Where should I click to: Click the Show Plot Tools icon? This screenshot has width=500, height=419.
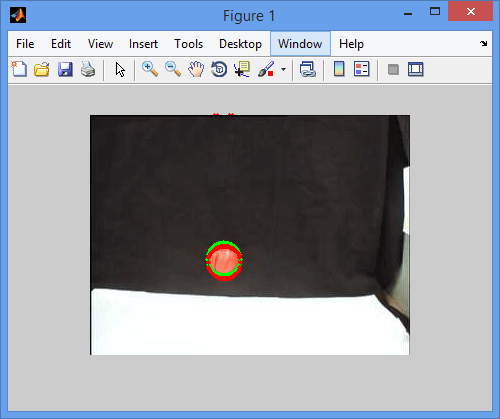tap(416, 69)
